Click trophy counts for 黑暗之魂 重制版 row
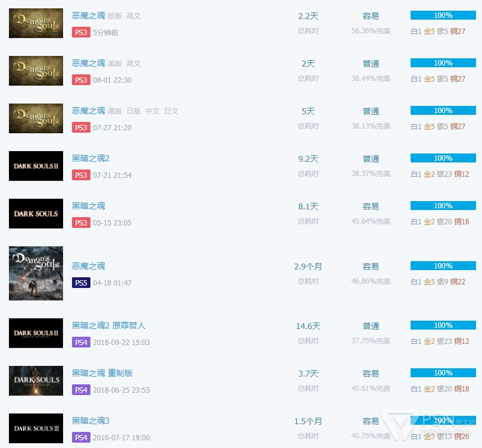The width and height of the screenshot is (482, 448). coord(440,389)
